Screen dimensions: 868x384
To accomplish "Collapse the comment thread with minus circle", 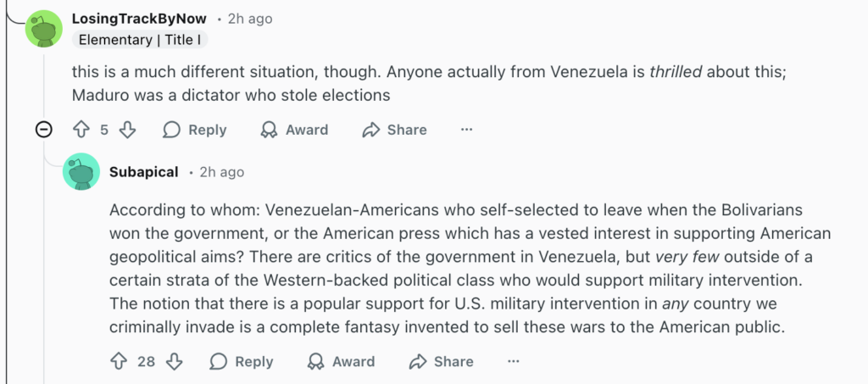I will [45, 130].
